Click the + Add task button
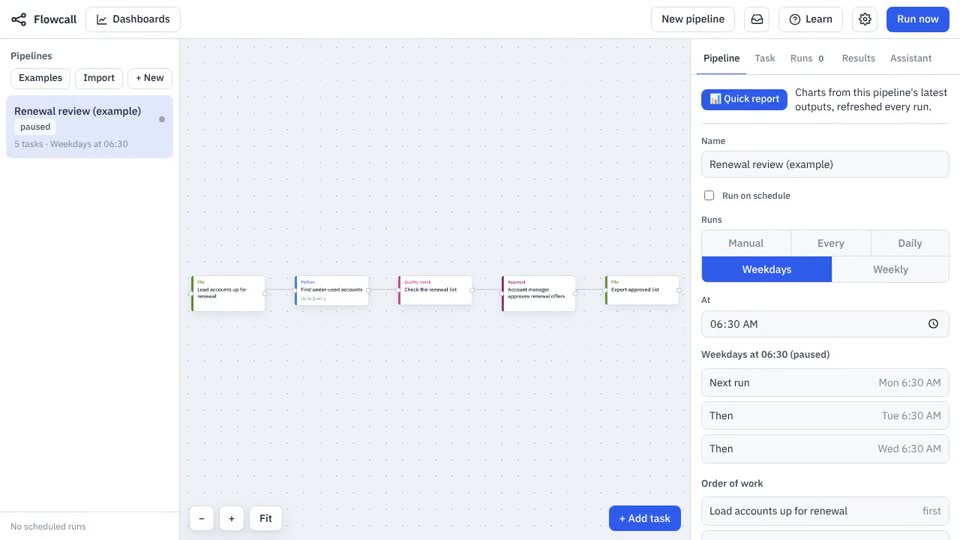Viewport: 960px width, 540px height. [x=645, y=519]
